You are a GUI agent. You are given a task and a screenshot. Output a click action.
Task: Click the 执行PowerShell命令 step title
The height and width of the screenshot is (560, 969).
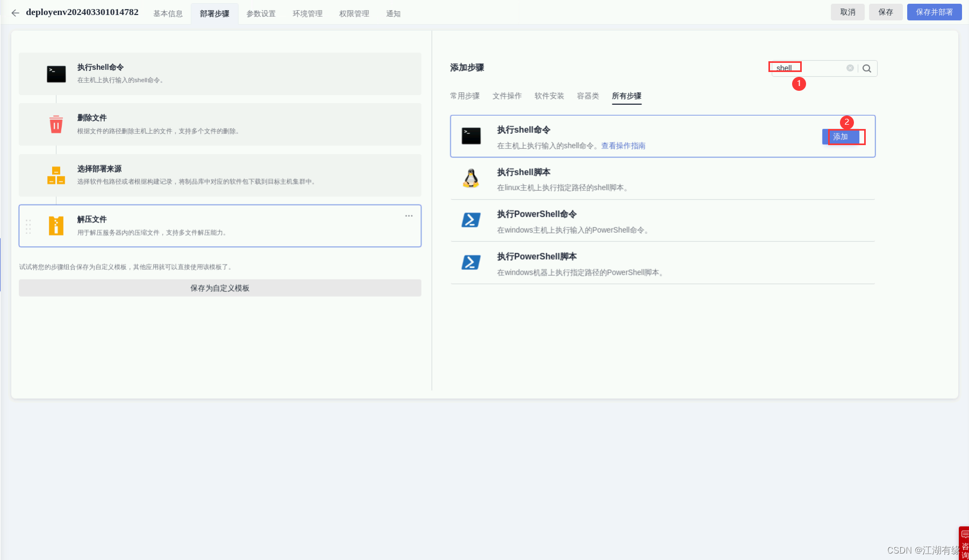tap(537, 214)
